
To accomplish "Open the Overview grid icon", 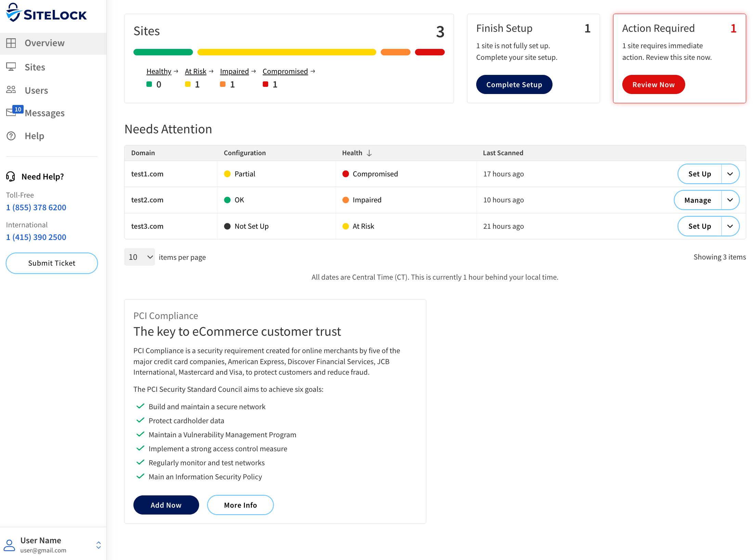I will pyautogui.click(x=11, y=43).
